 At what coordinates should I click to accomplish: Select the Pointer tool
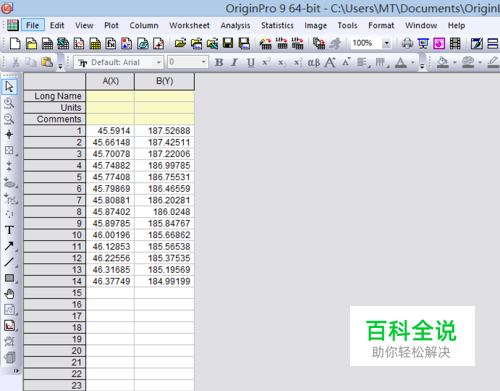click(9, 87)
